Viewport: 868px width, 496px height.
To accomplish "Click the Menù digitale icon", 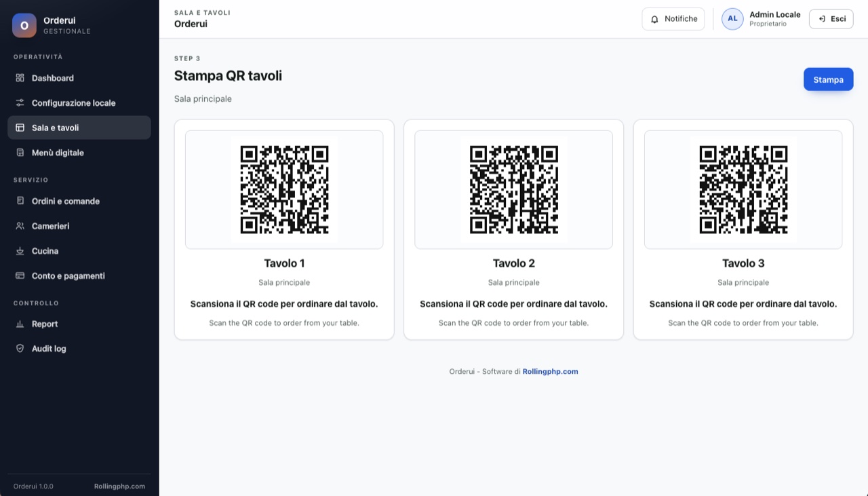I will (20, 153).
